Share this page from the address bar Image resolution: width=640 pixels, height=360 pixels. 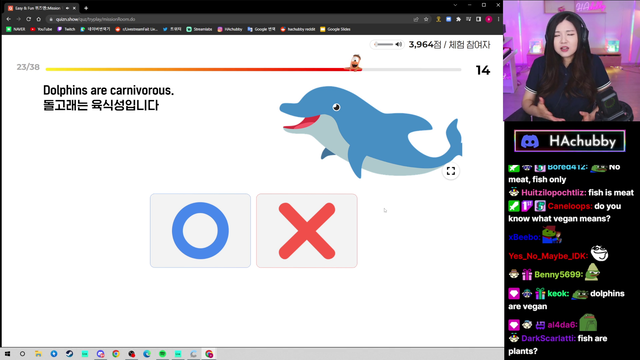point(416,19)
